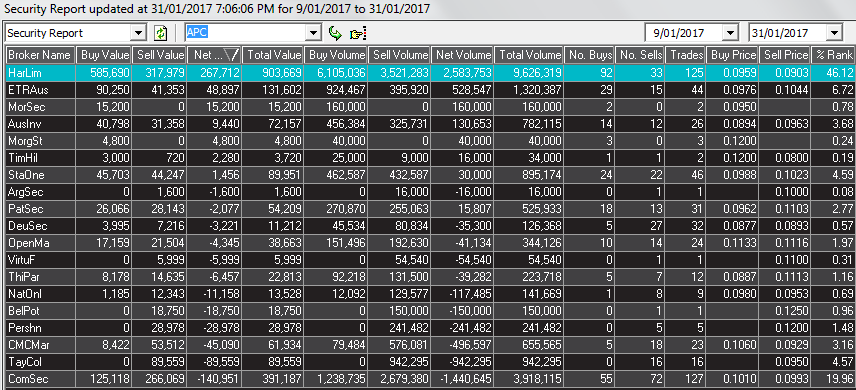Click the green arrow go icon

pyautogui.click(x=335, y=33)
